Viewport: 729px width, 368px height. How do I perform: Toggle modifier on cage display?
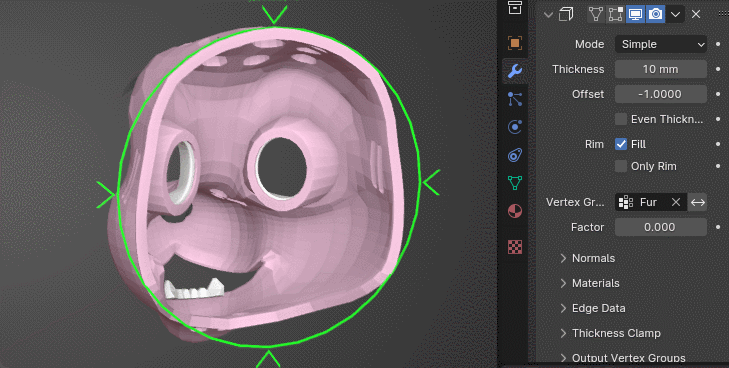[x=596, y=14]
